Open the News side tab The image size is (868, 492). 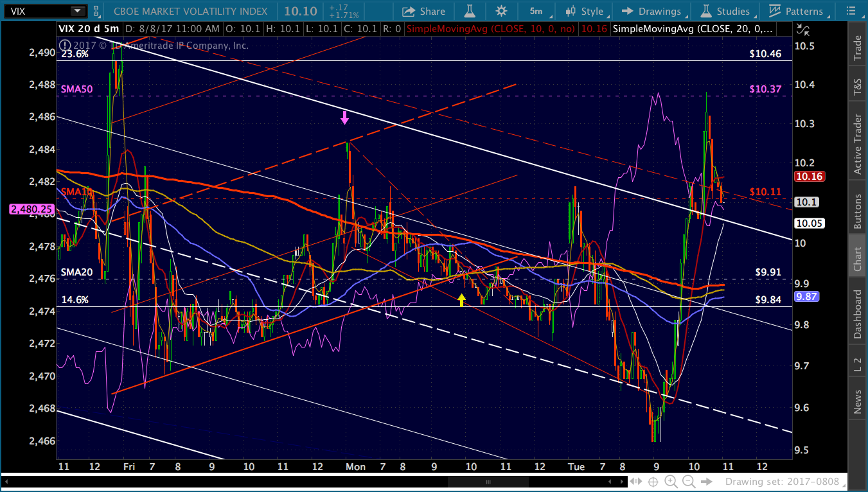(857, 401)
